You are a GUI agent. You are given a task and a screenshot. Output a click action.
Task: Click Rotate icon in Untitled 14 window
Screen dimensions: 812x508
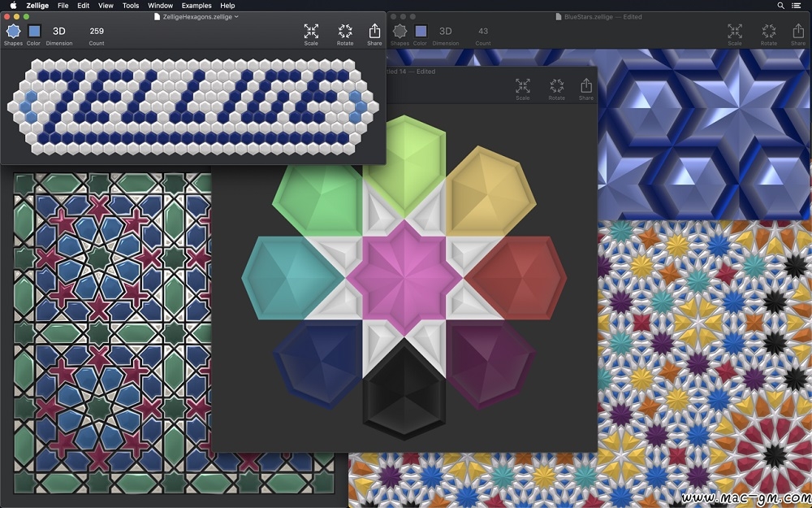click(x=556, y=86)
